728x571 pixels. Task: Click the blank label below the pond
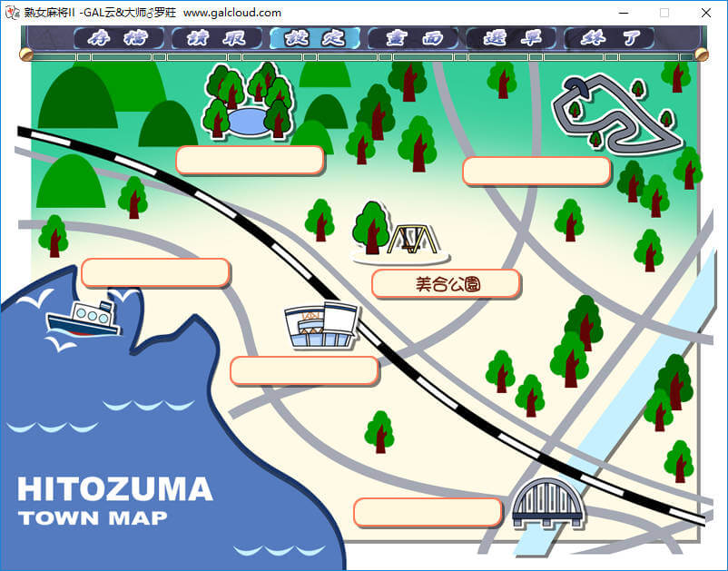pyautogui.click(x=250, y=160)
